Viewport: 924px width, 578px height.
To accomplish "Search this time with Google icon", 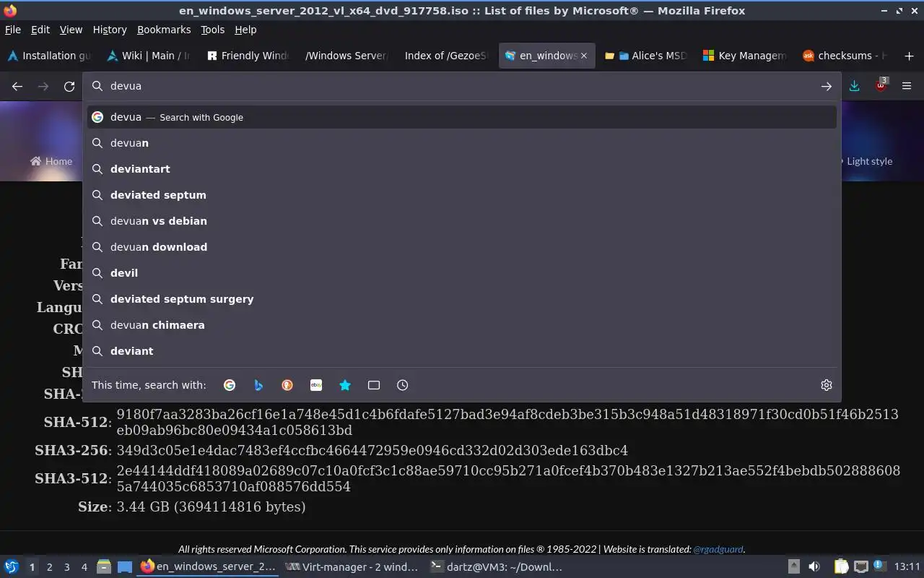I will click(230, 385).
